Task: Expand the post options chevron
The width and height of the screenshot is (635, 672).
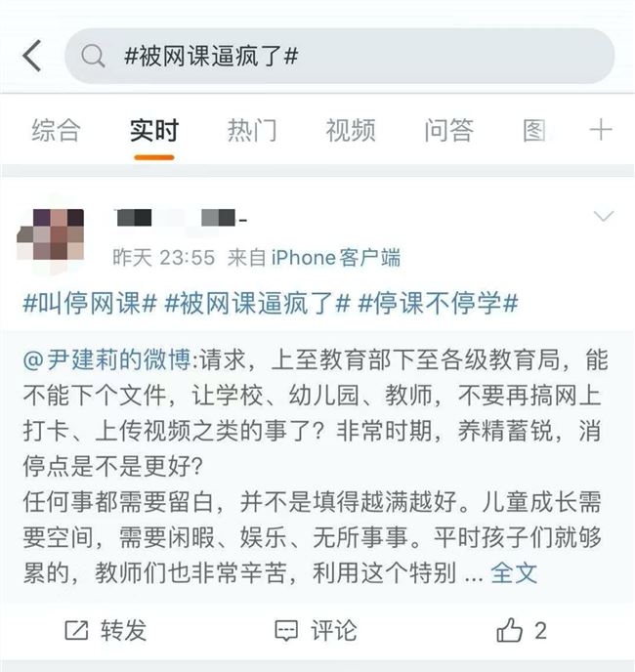Action: point(604,216)
